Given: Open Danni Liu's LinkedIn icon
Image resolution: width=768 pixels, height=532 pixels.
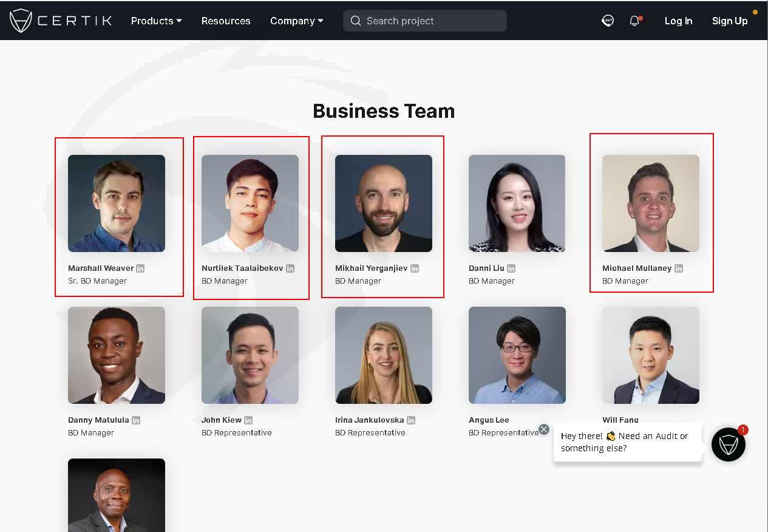Looking at the screenshot, I should pos(511,268).
